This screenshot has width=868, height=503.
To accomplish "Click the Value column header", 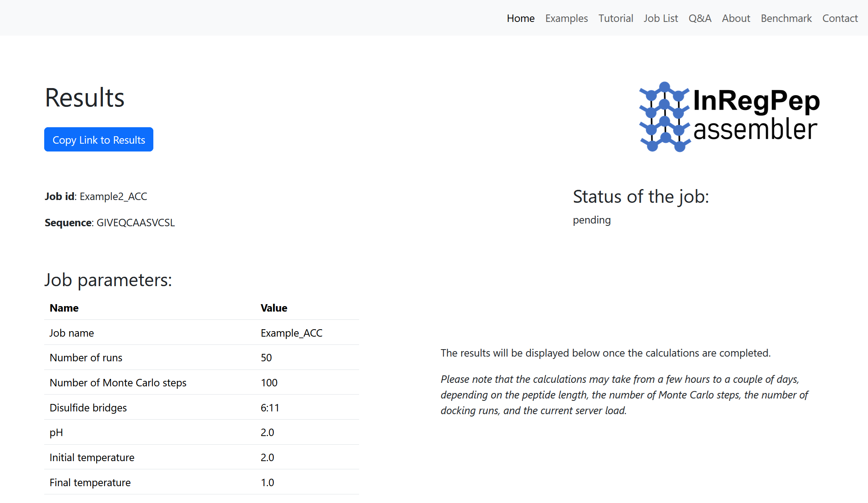I will [x=274, y=308].
